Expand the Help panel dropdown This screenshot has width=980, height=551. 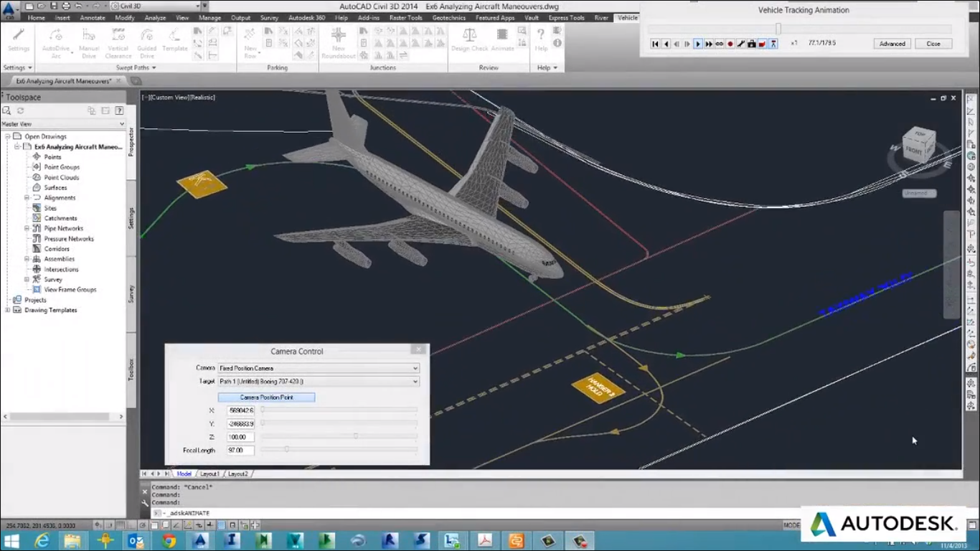click(x=547, y=67)
